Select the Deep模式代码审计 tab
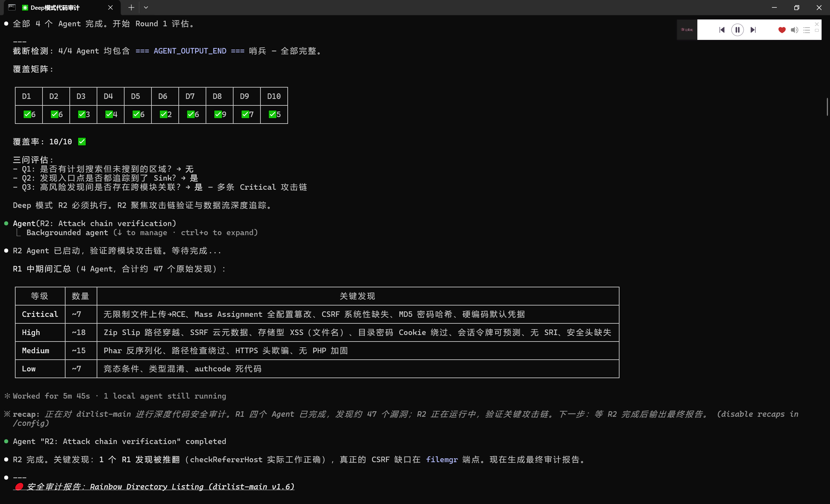 (62, 7)
